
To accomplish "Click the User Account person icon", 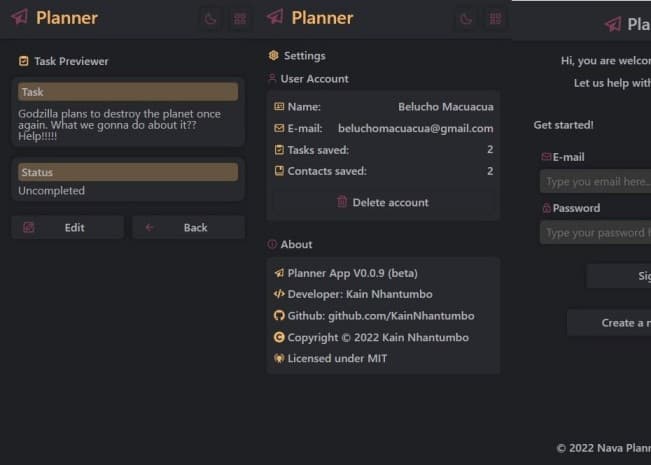I will point(272,78).
